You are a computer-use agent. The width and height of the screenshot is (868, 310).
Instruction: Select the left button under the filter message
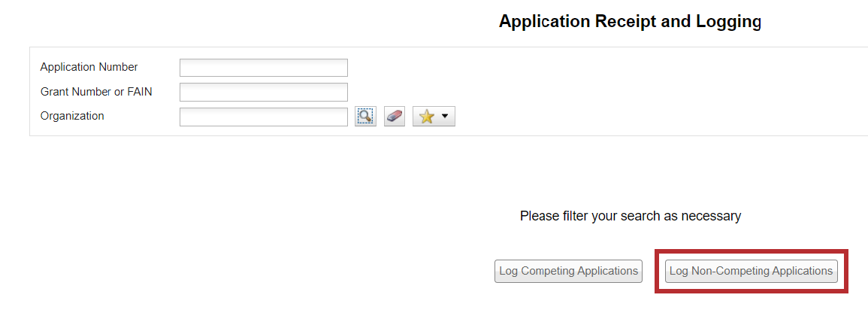coord(568,271)
